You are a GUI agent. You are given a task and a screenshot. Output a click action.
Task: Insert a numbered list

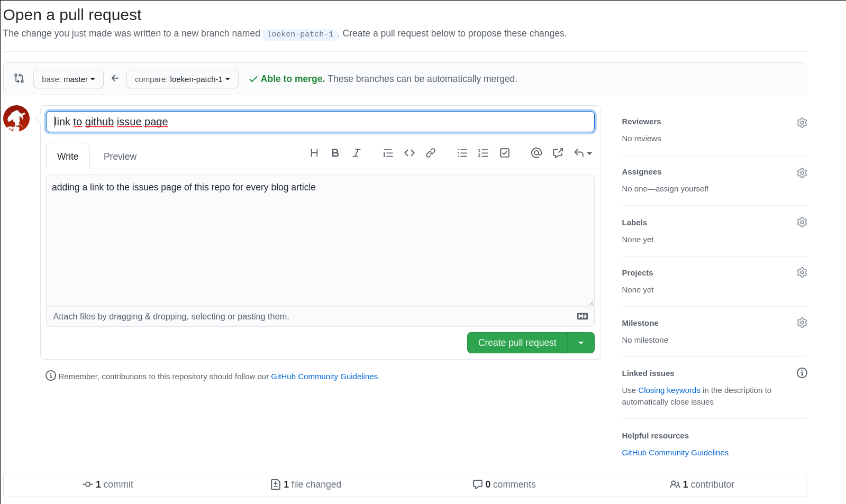(483, 153)
